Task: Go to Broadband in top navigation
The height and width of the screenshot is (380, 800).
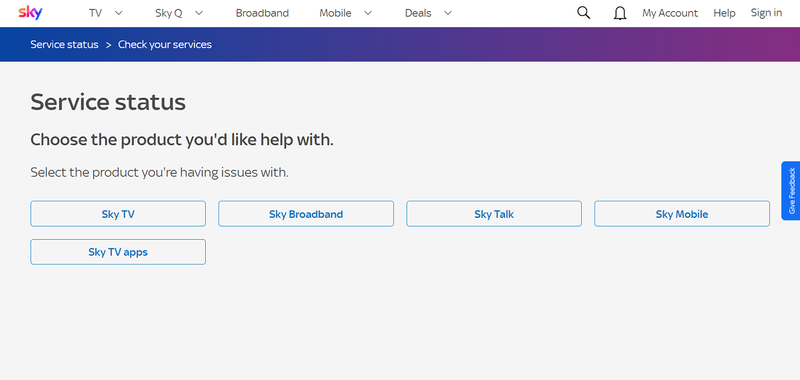Action: [x=262, y=13]
